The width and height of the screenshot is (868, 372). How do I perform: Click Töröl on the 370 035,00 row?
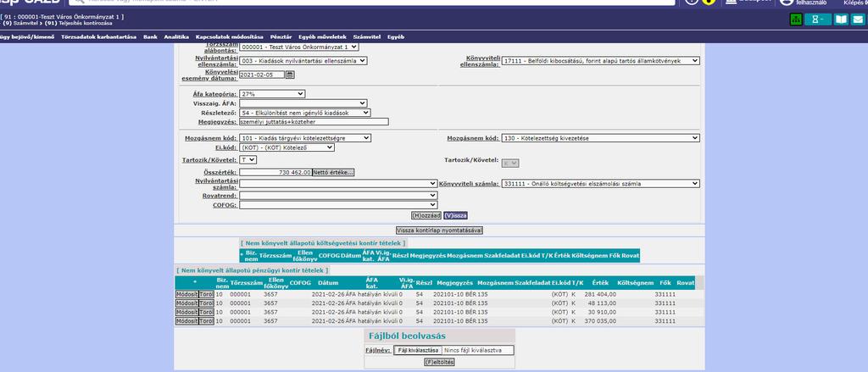pos(206,321)
